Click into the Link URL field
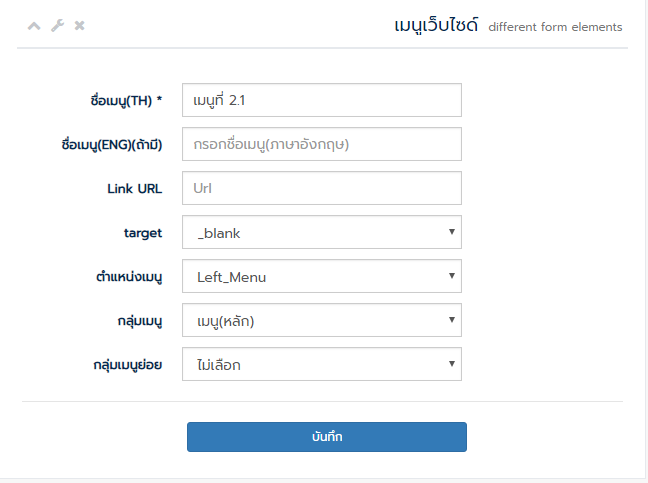 tap(322, 188)
